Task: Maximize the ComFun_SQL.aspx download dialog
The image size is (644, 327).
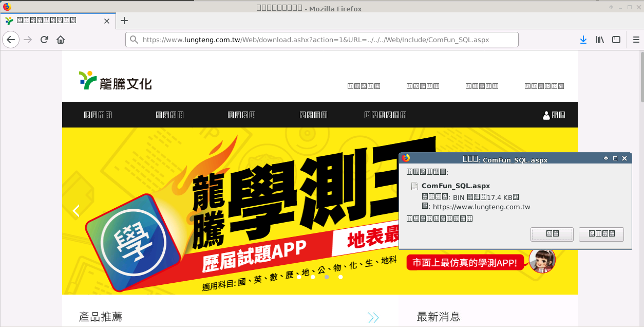Action: tap(615, 158)
